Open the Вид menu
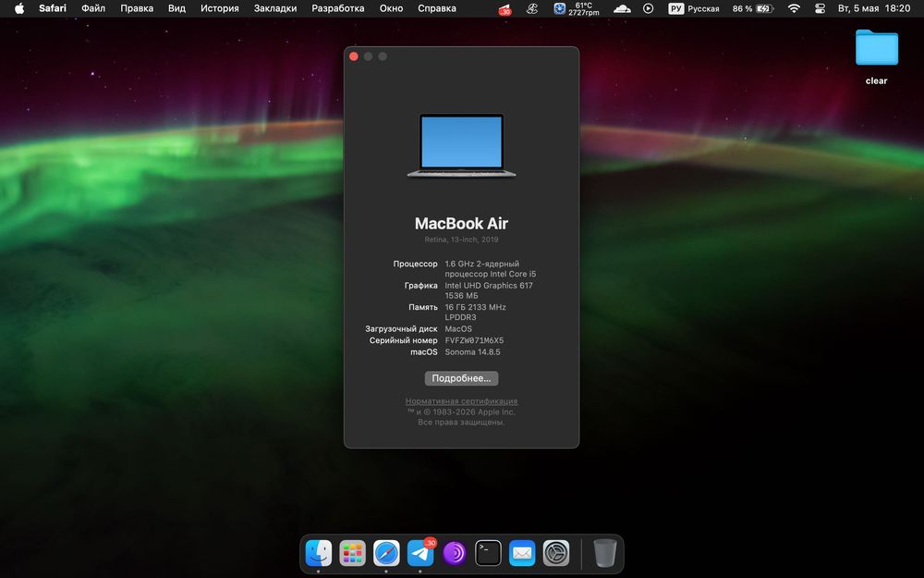924x578 pixels. pos(176,8)
